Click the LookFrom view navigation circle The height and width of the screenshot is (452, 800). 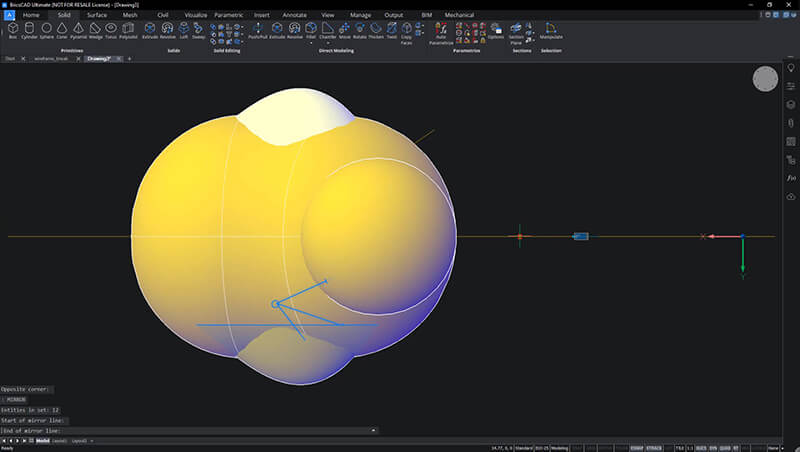tap(765, 79)
